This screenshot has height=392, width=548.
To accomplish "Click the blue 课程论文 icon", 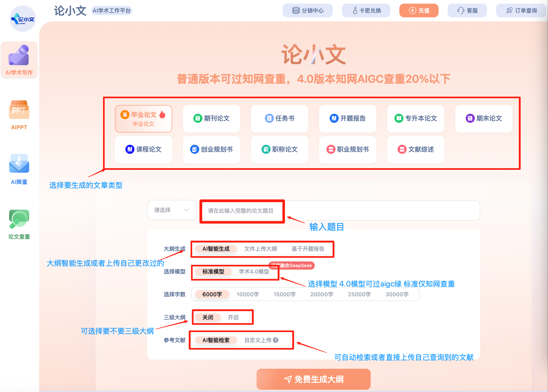I will pyautogui.click(x=130, y=149).
